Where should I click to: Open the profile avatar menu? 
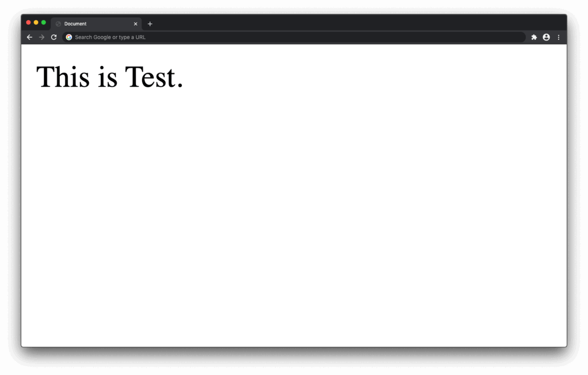[x=547, y=37]
